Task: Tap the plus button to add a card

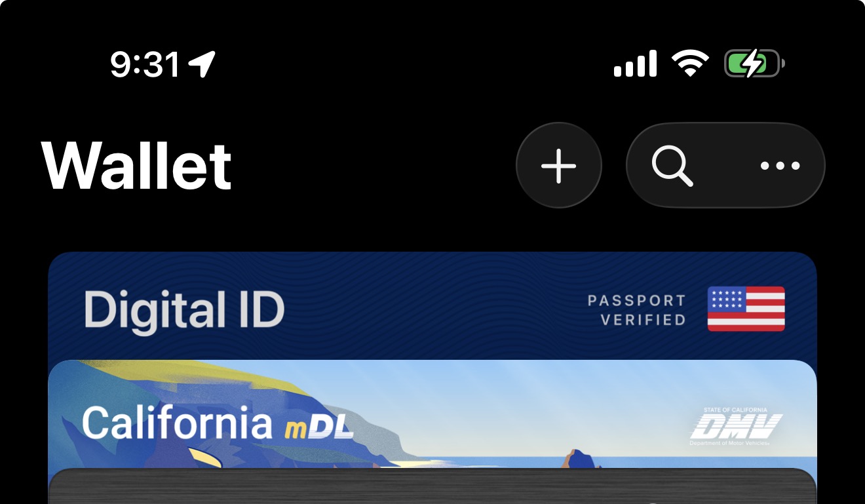Action: click(558, 165)
